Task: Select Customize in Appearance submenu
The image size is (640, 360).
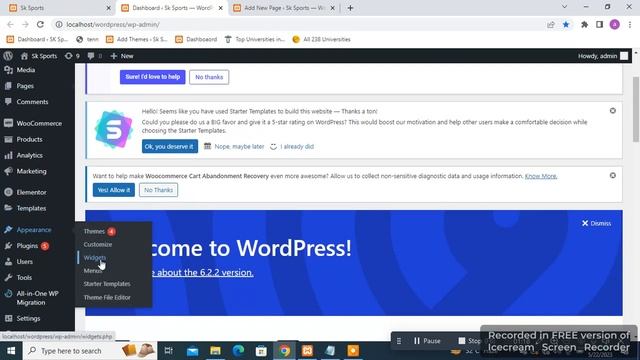Action: click(x=98, y=244)
